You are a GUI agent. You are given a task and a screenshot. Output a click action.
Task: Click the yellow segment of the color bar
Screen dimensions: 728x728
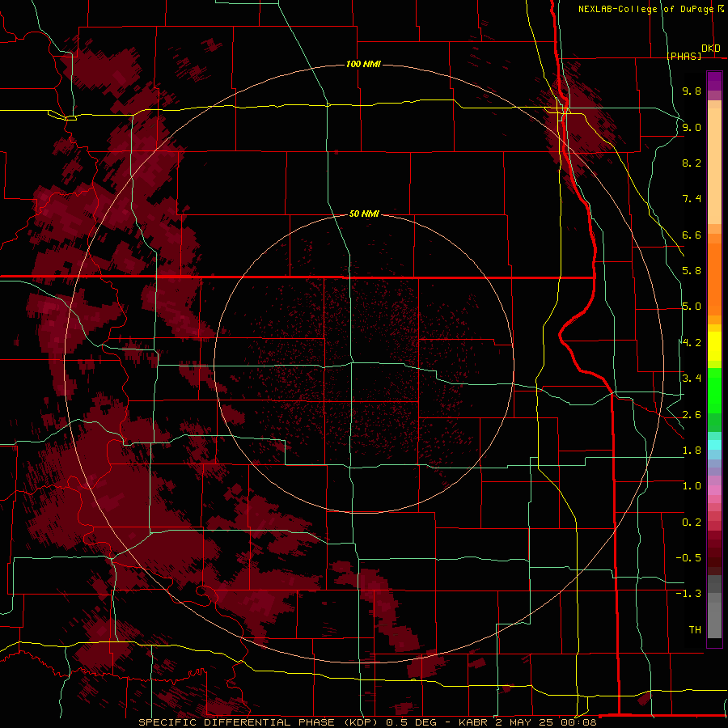pyautogui.click(x=714, y=346)
